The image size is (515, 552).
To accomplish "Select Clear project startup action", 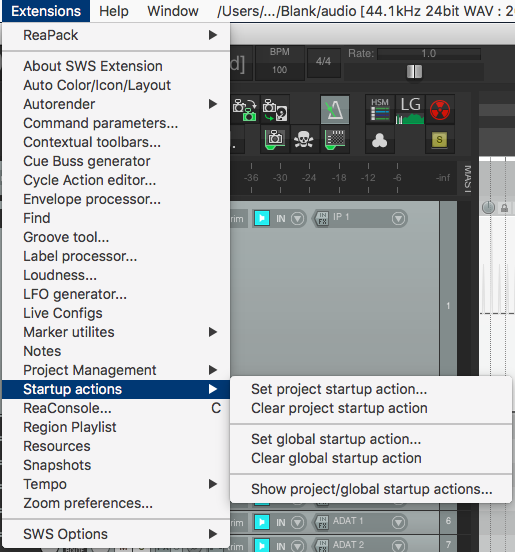I will [371, 408].
